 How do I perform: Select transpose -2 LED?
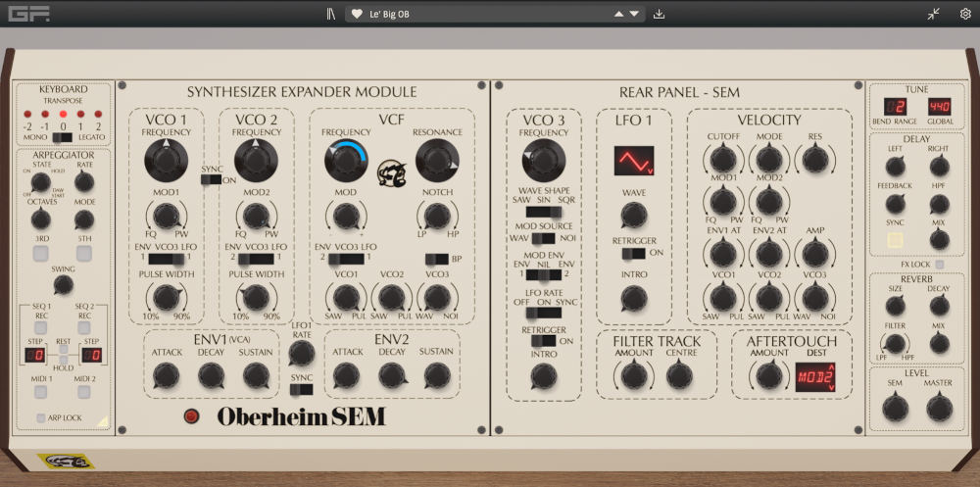[x=26, y=115]
